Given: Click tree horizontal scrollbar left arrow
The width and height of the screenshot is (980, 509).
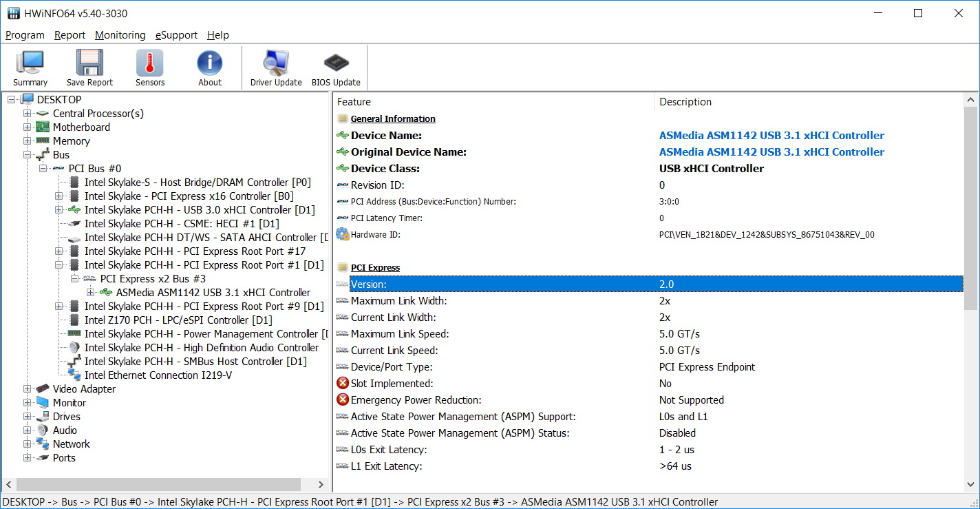Looking at the screenshot, I should tap(9, 485).
